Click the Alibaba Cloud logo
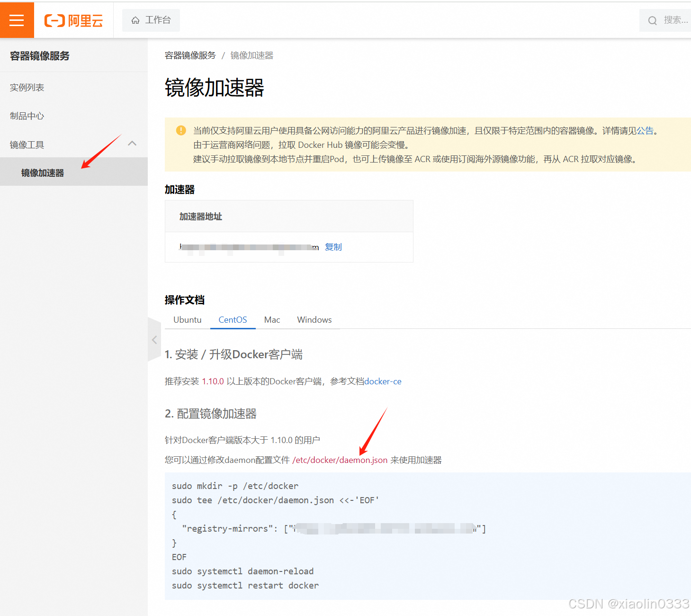The image size is (691, 616). click(x=73, y=20)
